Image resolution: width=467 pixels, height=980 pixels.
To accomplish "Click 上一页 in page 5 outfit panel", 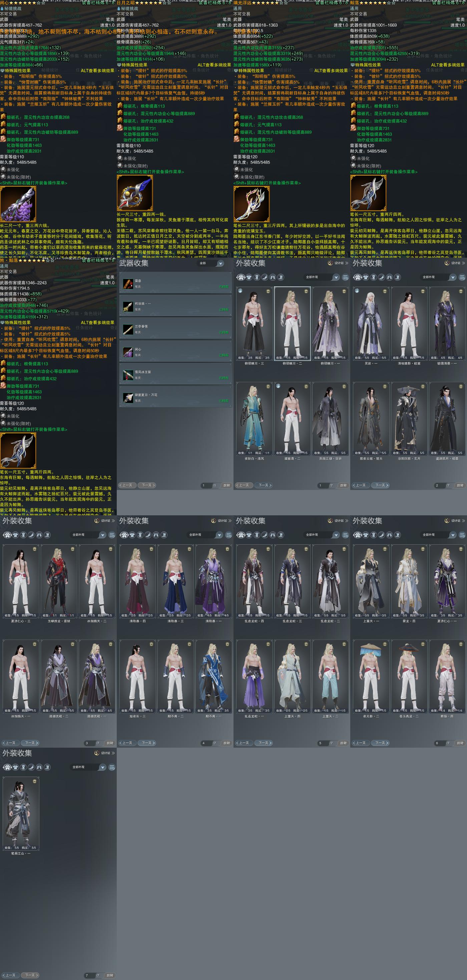I will [x=244, y=743].
